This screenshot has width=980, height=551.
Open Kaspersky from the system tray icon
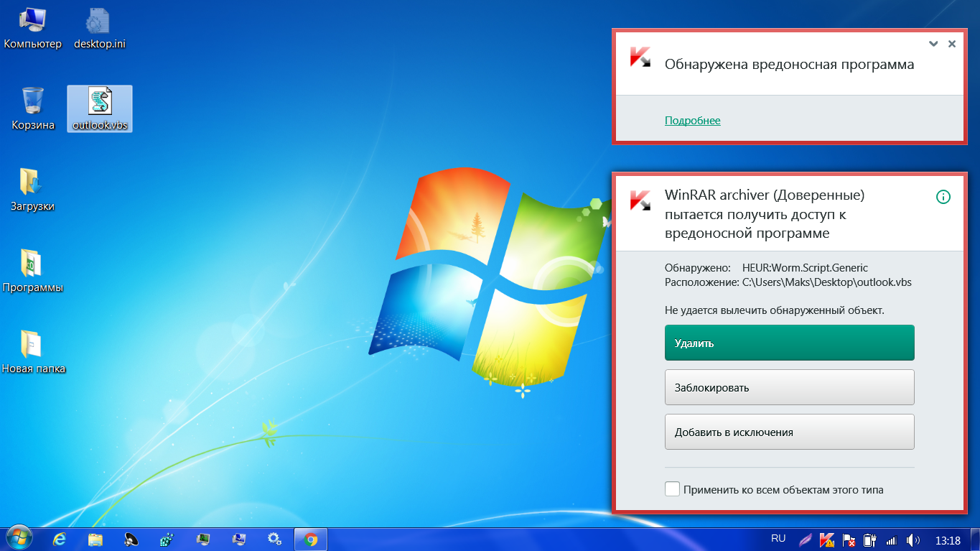click(827, 540)
